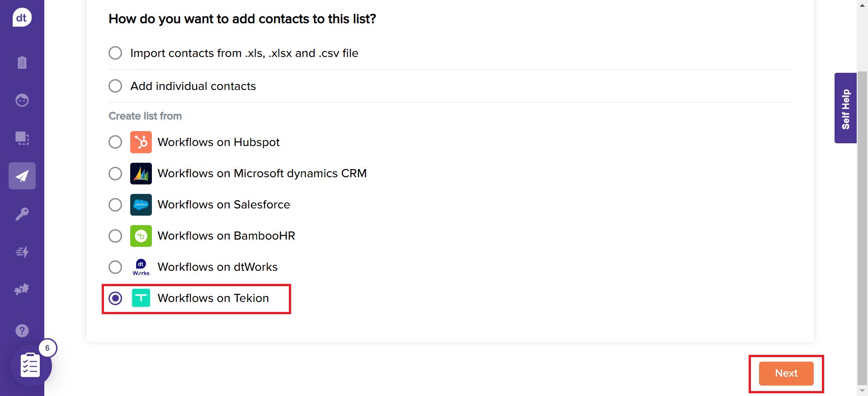Click the page vertical scrollbar

(x=862, y=226)
